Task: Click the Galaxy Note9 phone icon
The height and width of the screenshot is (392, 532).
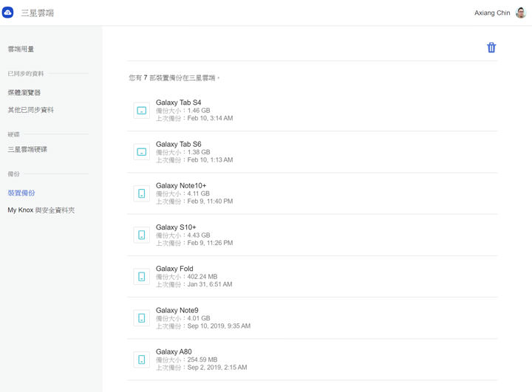Action: [x=141, y=318]
